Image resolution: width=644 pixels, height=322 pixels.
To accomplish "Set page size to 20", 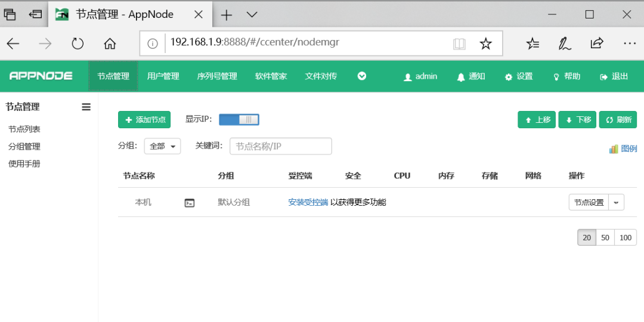I will point(587,238).
